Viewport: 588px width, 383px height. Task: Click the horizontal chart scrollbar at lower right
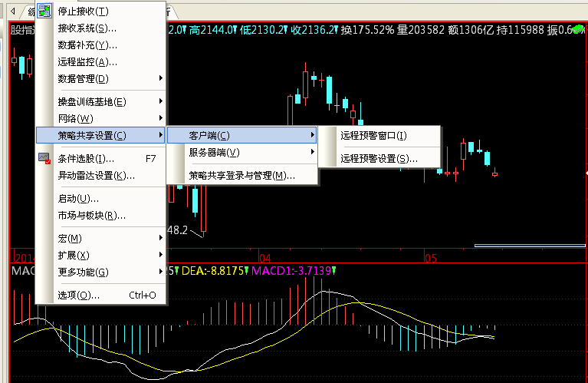[x=530, y=246]
